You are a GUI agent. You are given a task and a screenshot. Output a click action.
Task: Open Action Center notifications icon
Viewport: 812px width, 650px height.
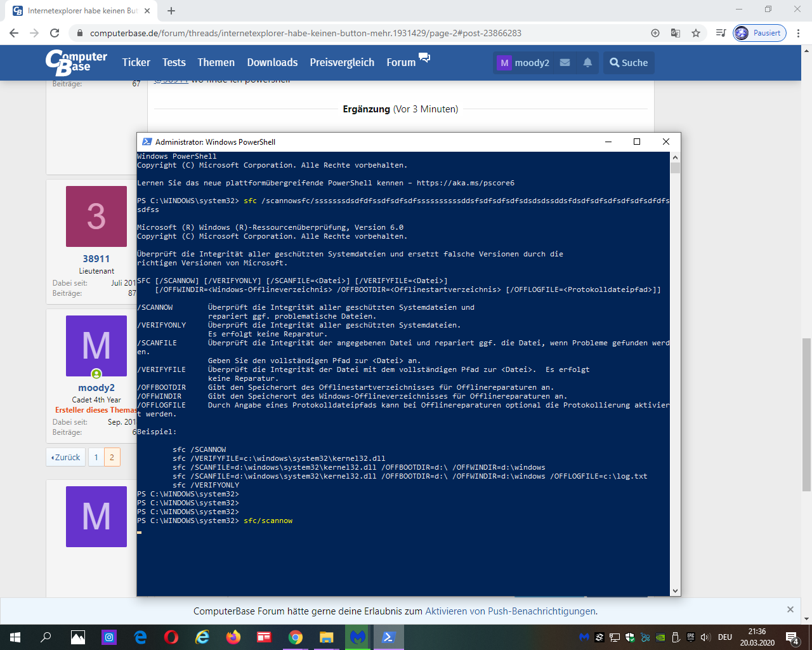[792, 637]
